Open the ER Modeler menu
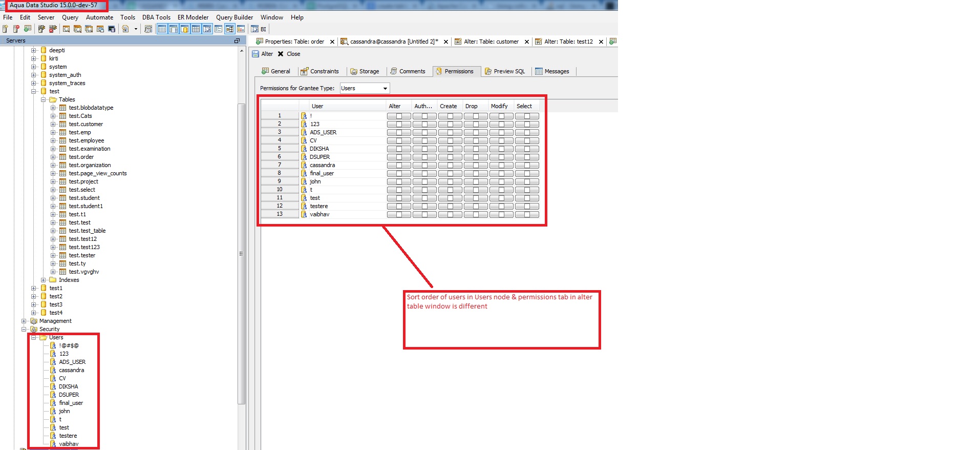Screen dimensions: 980x450 [x=193, y=17]
